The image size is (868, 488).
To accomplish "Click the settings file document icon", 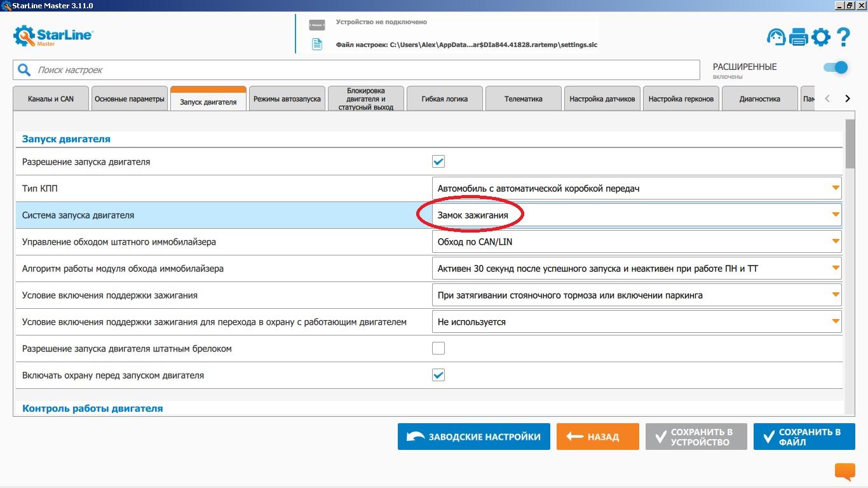I will (316, 44).
